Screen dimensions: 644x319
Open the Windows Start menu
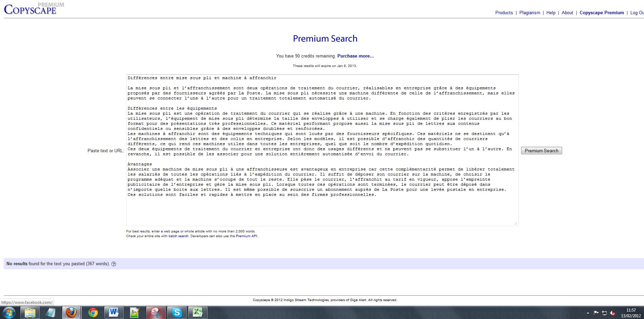pyautogui.click(x=9, y=313)
